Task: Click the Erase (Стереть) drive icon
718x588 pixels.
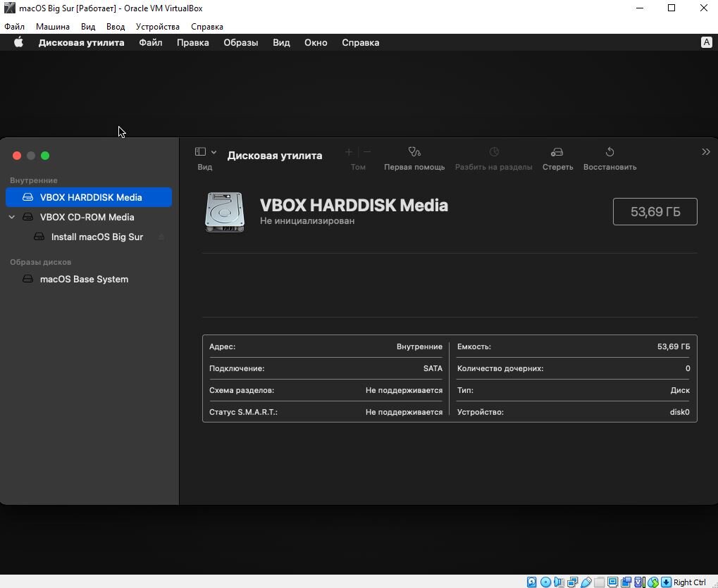Action: coord(557,152)
